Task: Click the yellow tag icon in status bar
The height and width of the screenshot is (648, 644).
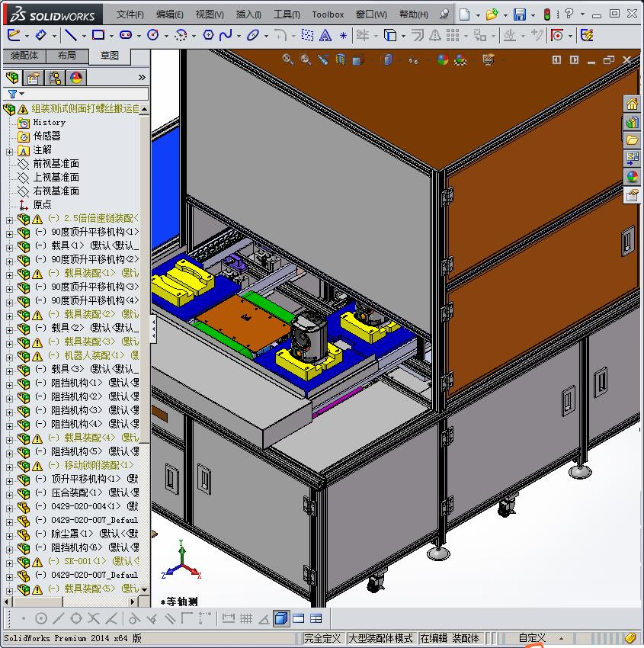Action: [631, 638]
